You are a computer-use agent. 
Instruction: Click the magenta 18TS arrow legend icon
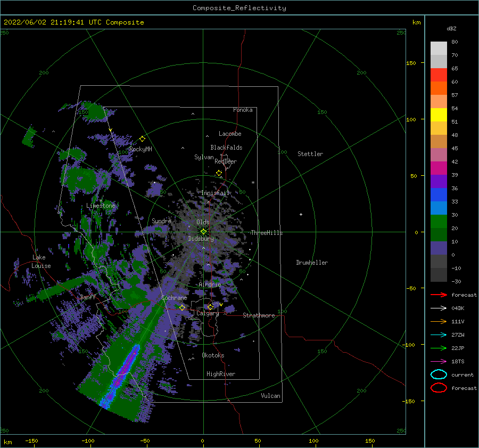coord(439,362)
